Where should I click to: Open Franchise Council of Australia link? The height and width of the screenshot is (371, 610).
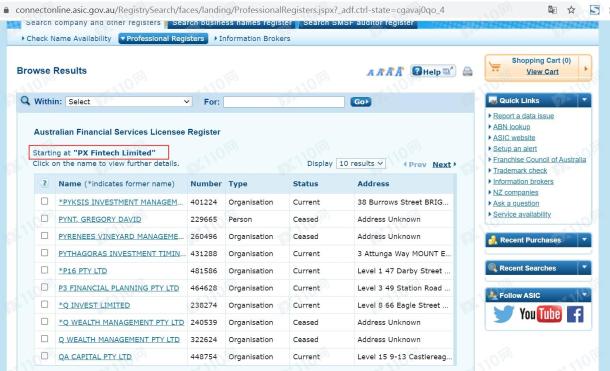coord(539,159)
